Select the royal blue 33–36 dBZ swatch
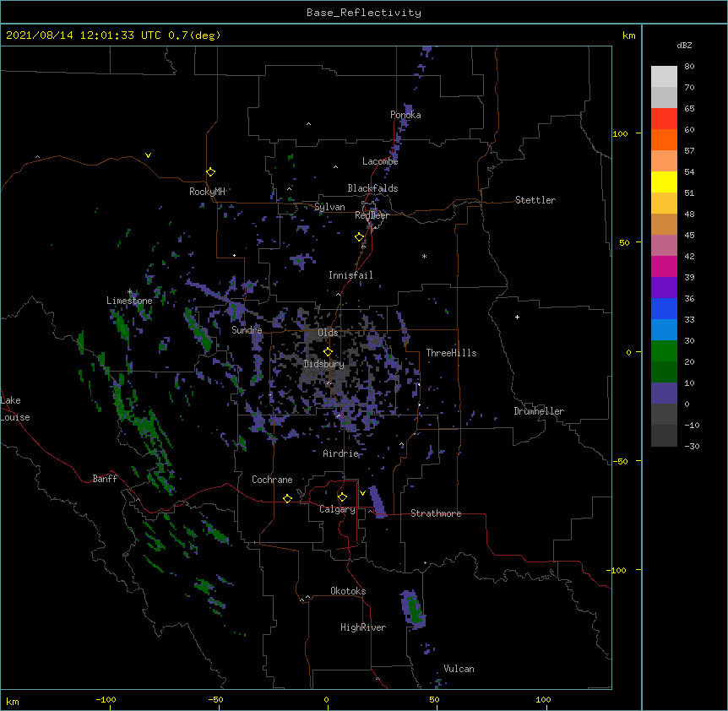This screenshot has width=728, height=711. (x=664, y=308)
